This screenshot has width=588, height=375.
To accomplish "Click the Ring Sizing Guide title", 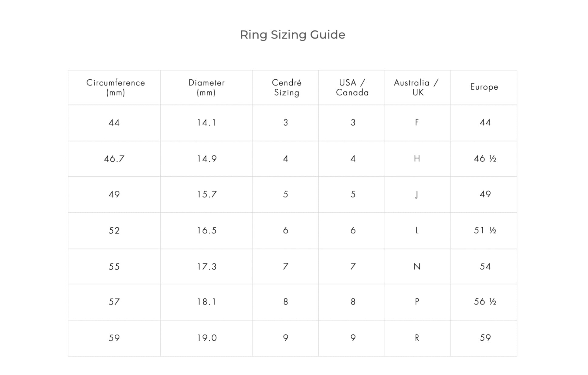I will (292, 35).
